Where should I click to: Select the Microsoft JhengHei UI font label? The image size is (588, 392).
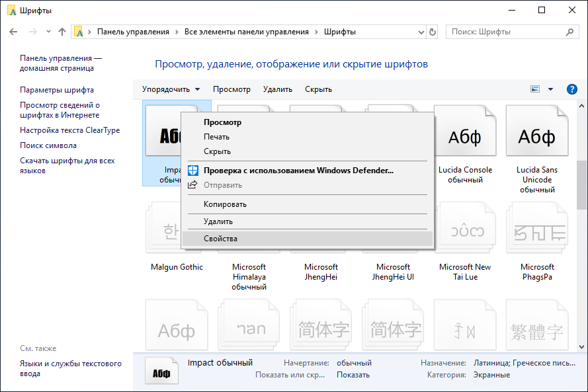(x=393, y=272)
